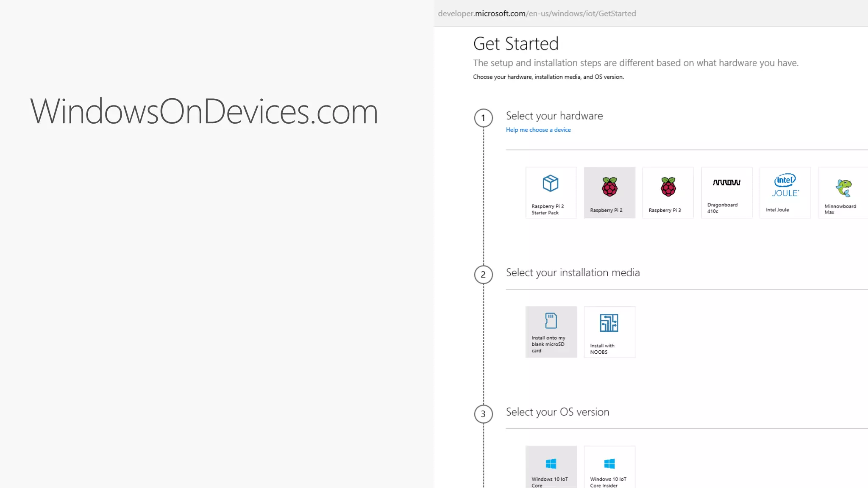This screenshot has height=488, width=868.
Task: Select Windows 10 IoT Core Insider tile
Action: (x=609, y=467)
